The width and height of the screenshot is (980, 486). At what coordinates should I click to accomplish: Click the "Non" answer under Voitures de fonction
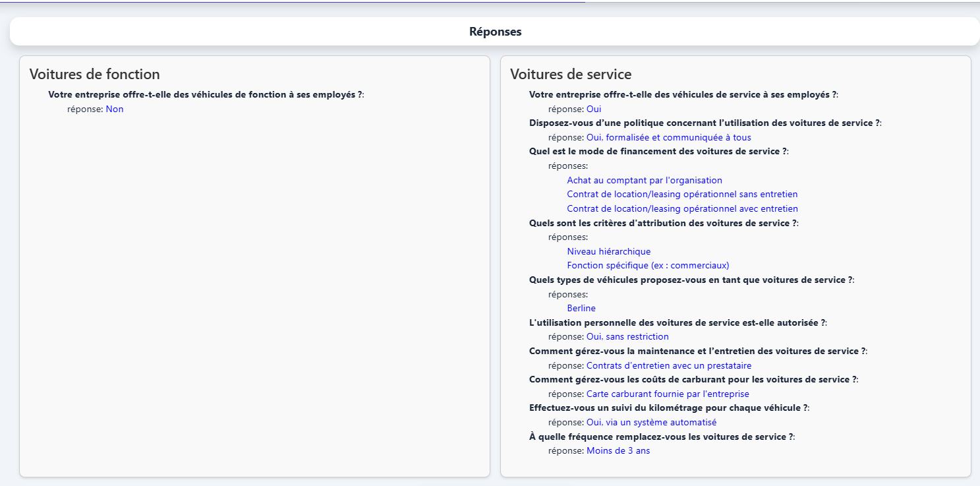[115, 109]
